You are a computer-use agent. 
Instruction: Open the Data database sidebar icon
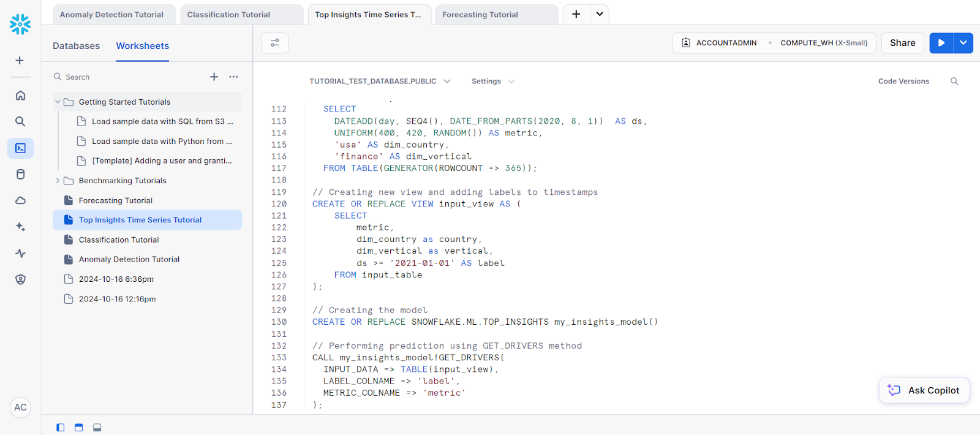pyautogui.click(x=20, y=175)
